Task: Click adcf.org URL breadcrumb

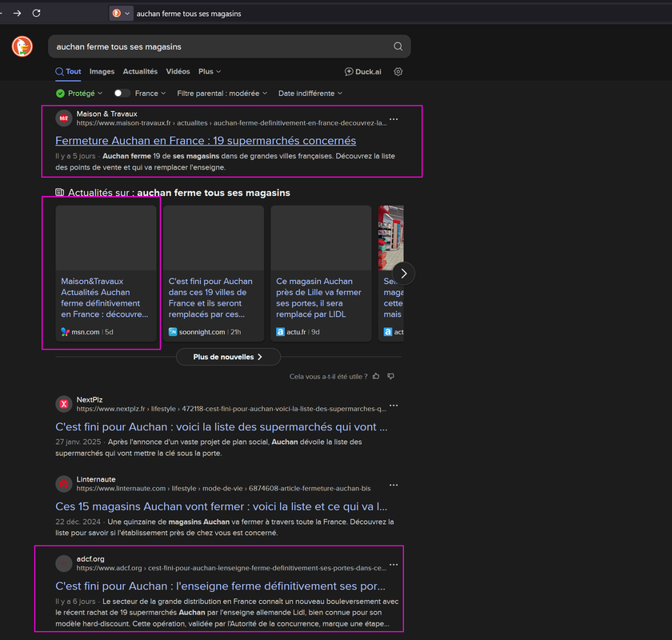Action: click(231, 568)
